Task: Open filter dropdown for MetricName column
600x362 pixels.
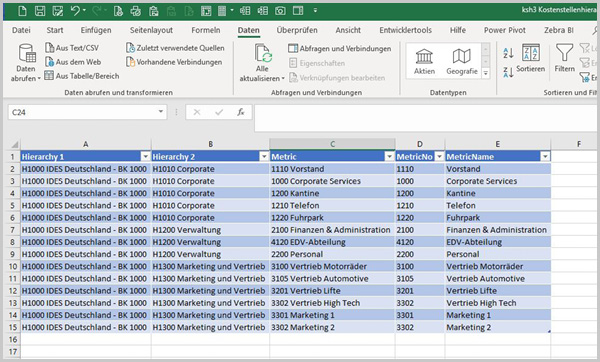Action: coord(545,157)
